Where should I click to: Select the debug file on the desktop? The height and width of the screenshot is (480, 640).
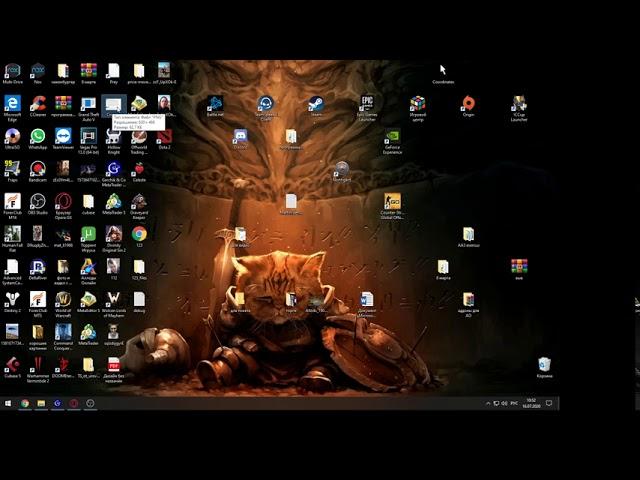click(139, 299)
